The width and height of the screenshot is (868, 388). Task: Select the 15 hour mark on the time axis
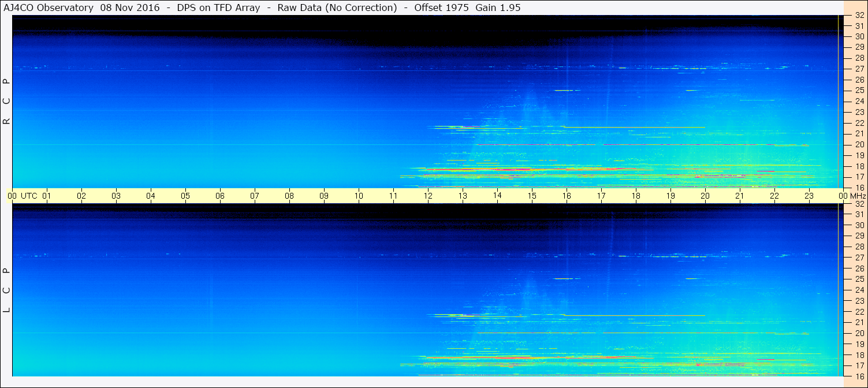tap(532, 196)
